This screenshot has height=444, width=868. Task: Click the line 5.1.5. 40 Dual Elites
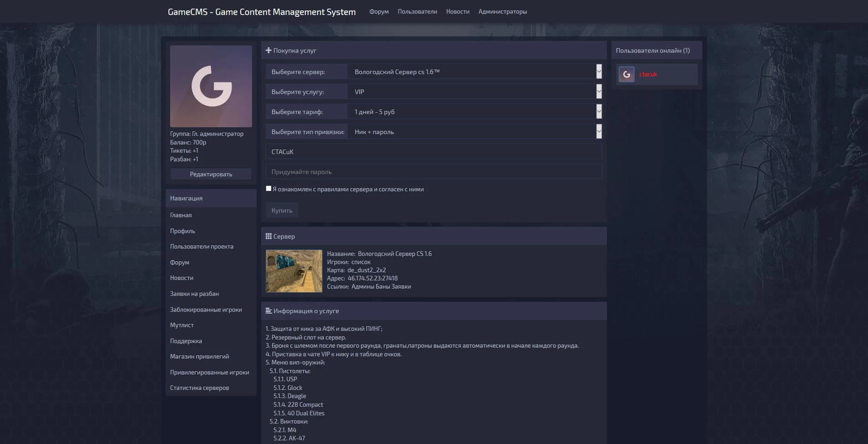pos(299,414)
